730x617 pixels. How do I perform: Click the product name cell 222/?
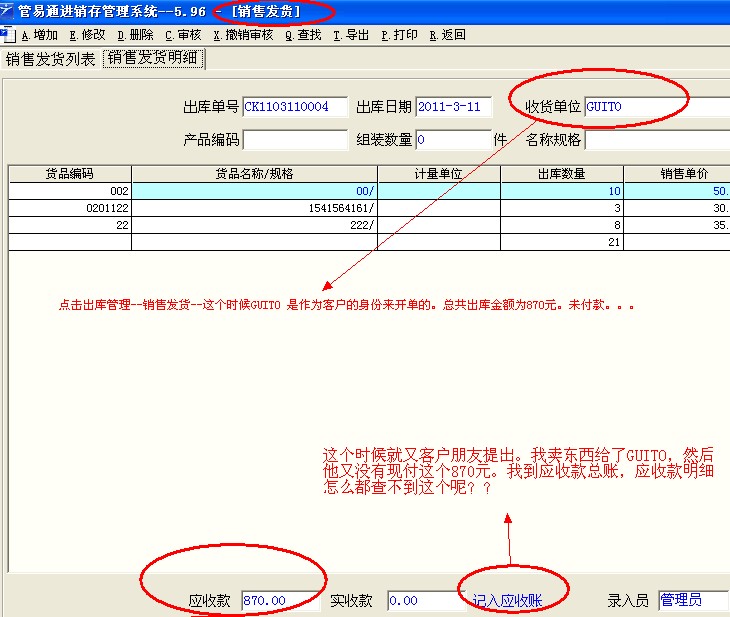tap(255, 225)
